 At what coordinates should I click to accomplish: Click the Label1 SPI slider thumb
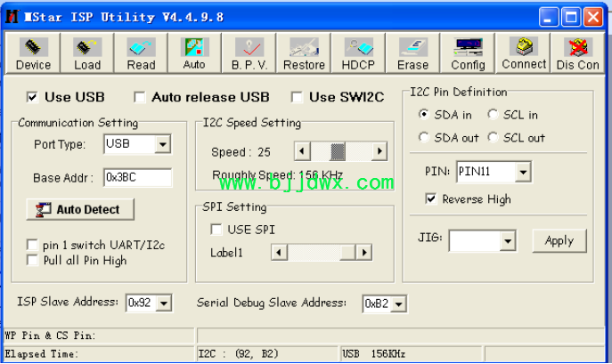click(347, 253)
